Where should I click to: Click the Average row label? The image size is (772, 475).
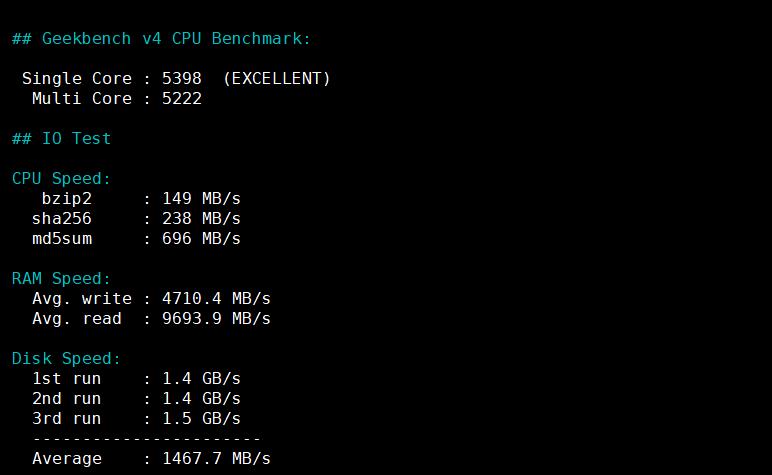(x=67, y=458)
